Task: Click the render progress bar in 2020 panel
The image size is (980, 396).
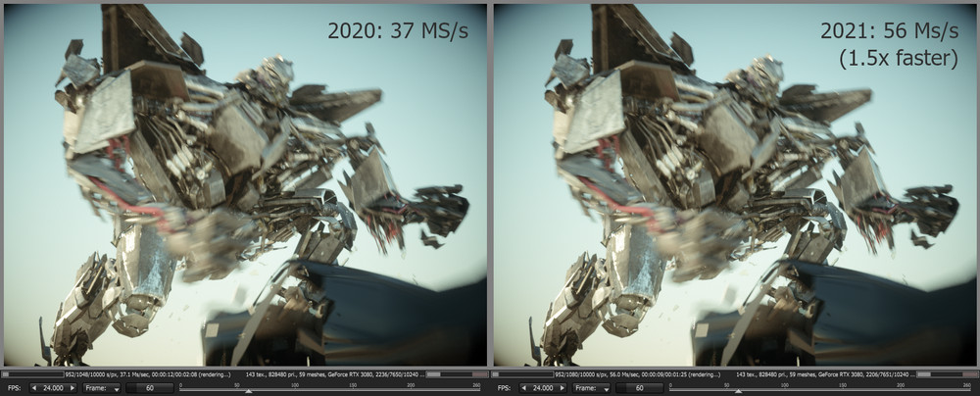Action: (x=32, y=374)
